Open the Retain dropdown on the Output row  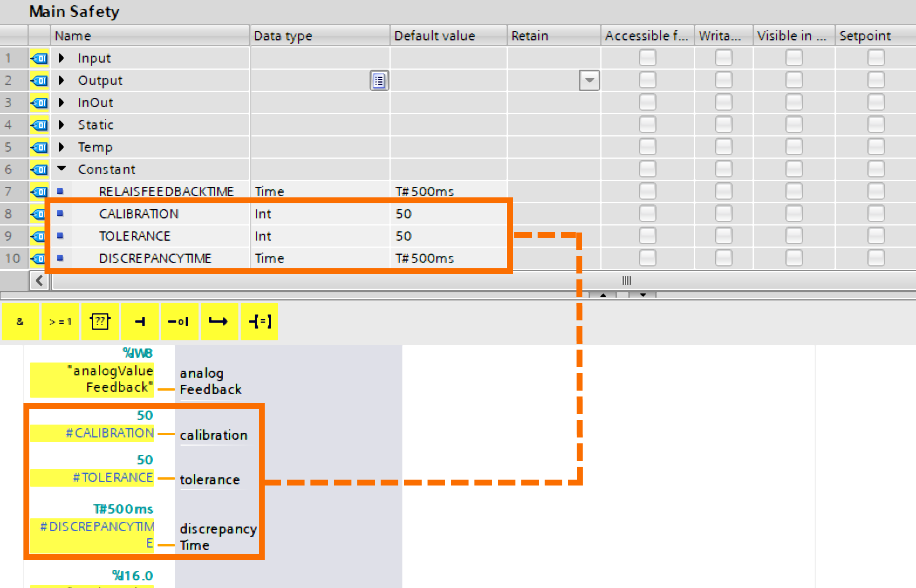[x=589, y=80]
